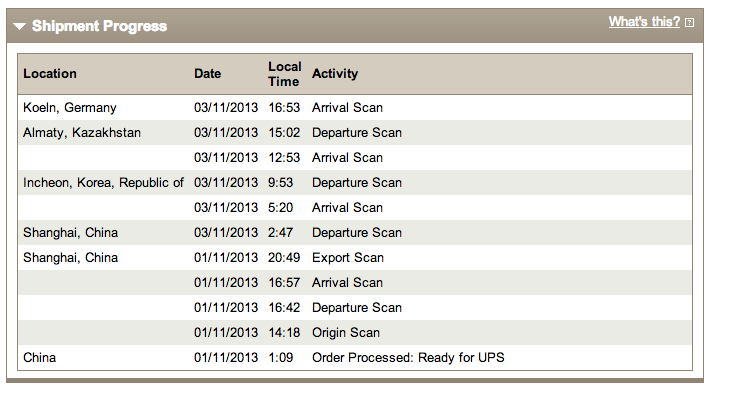Viewport: 729px width, 402px height.
Task: Select the Koeln, Germany location cell
Action: tap(70, 108)
